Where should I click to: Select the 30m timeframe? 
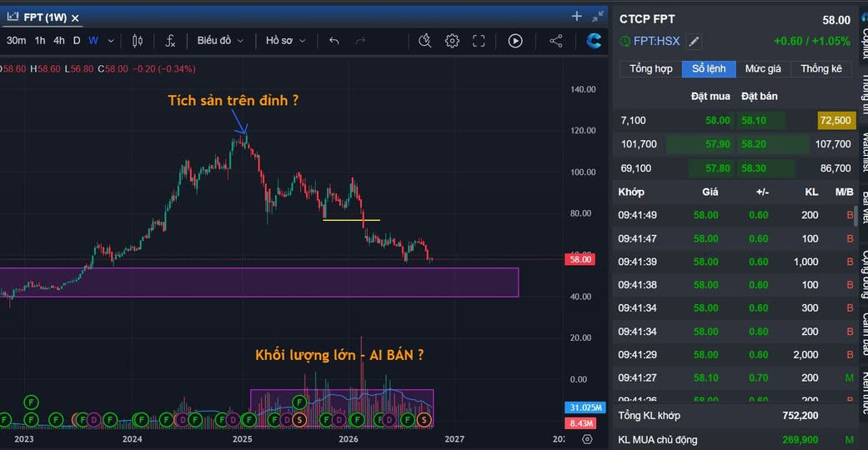click(16, 41)
